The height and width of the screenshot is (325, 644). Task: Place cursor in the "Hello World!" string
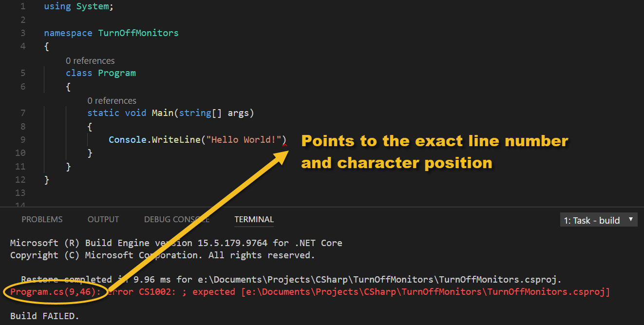(244, 140)
